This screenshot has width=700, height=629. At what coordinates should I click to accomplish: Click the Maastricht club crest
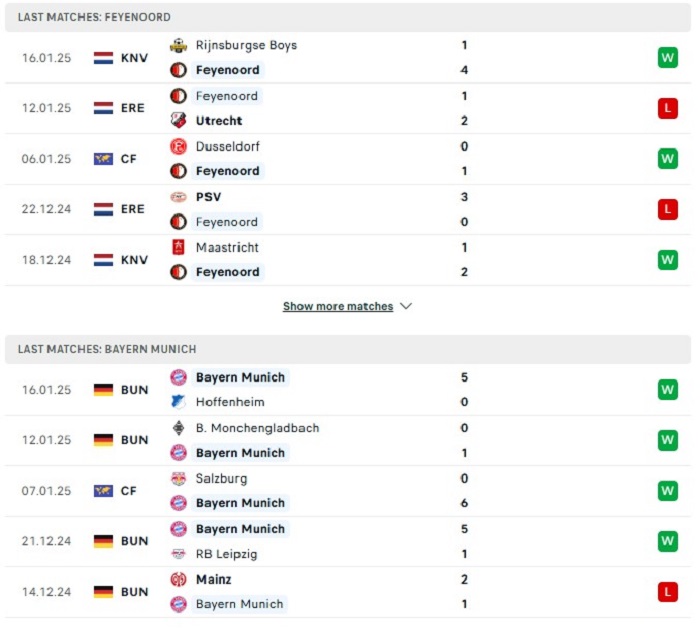tap(179, 247)
